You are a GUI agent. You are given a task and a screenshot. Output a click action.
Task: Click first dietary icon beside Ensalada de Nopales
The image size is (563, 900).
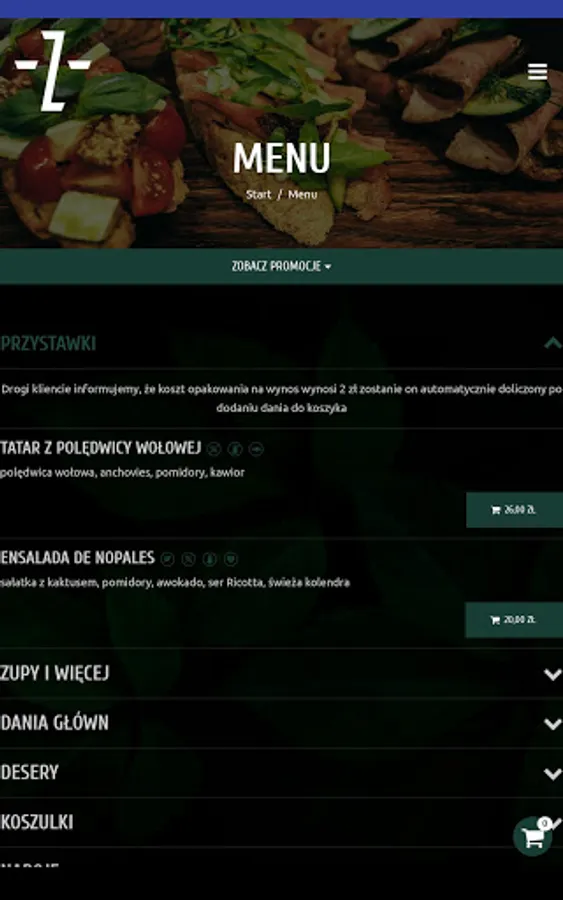coord(168,558)
